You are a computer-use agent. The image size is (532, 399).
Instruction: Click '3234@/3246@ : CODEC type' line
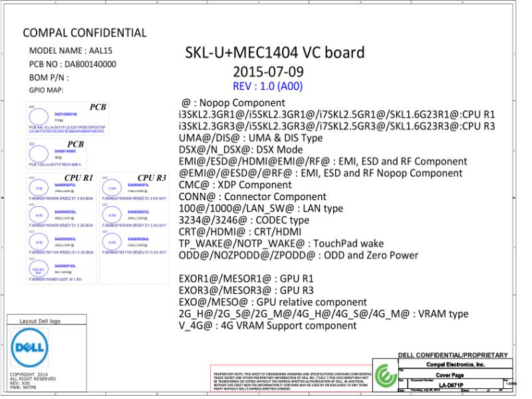click(x=244, y=220)
